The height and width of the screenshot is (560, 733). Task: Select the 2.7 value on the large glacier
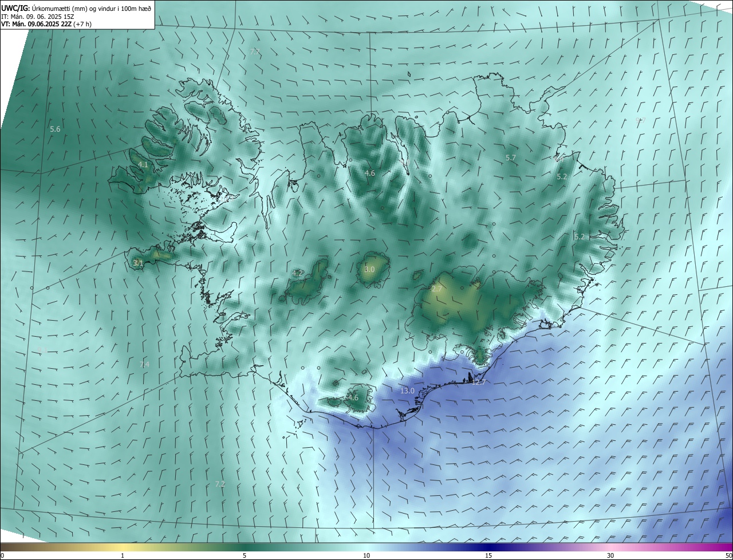(436, 289)
